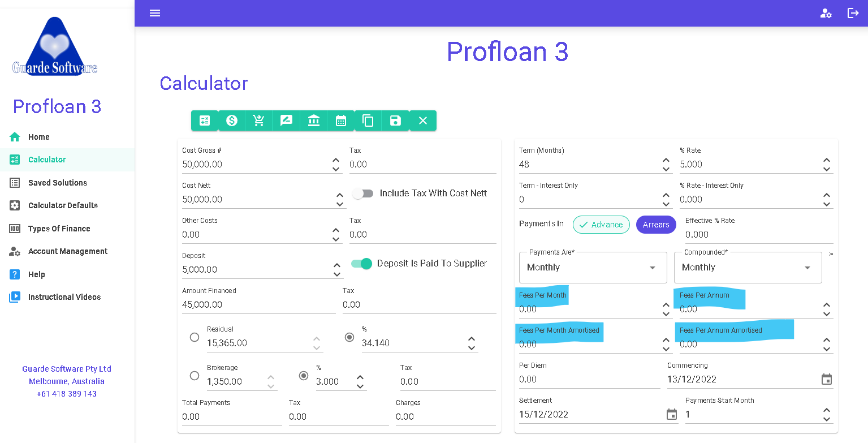The image size is (868, 443).
Task: Decrease the % Rate value with down arrow
Action: tap(827, 169)
